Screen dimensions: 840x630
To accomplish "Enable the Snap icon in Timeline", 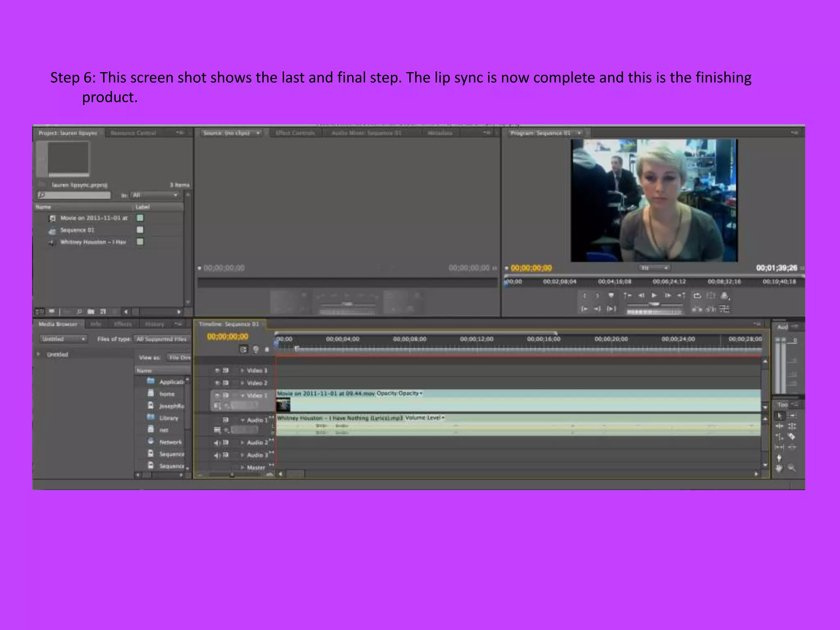I will pos(244,349).
